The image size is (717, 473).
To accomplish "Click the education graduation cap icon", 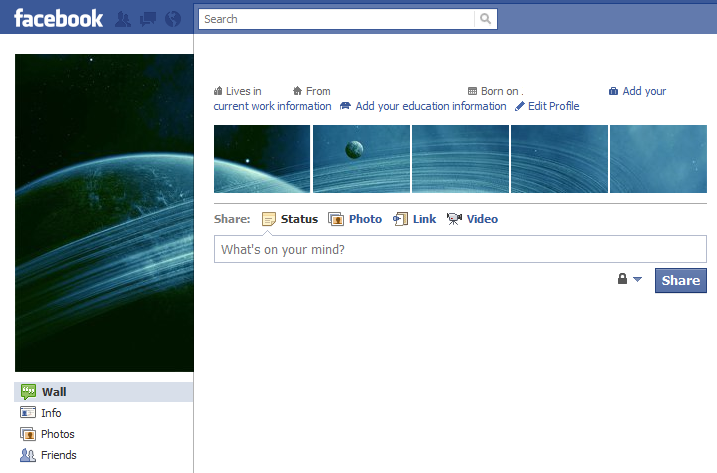I will tap(345, 106).
